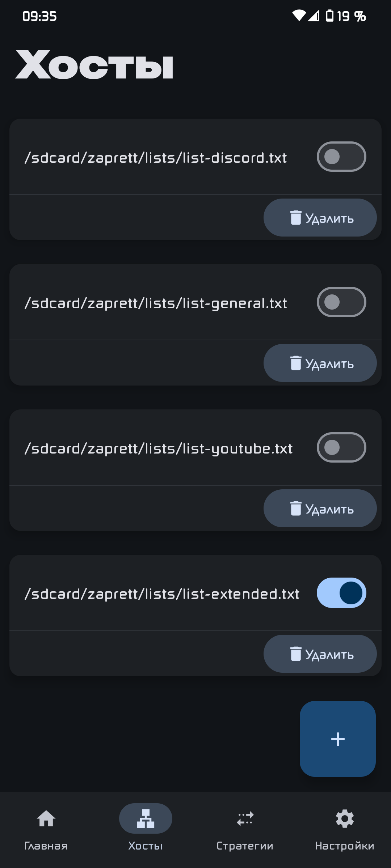
Task: Select the list-youtube.txt path text
Action: click(x=159, y=449)
